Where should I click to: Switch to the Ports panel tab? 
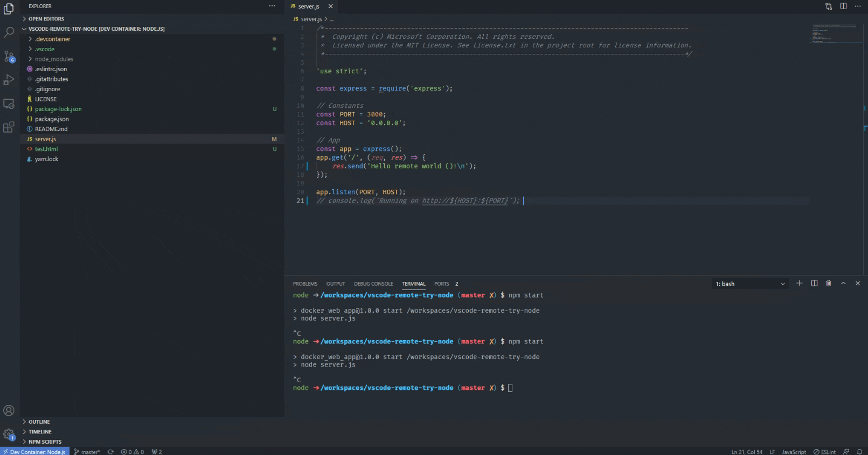pyautogui.click(x=446, y=284)
